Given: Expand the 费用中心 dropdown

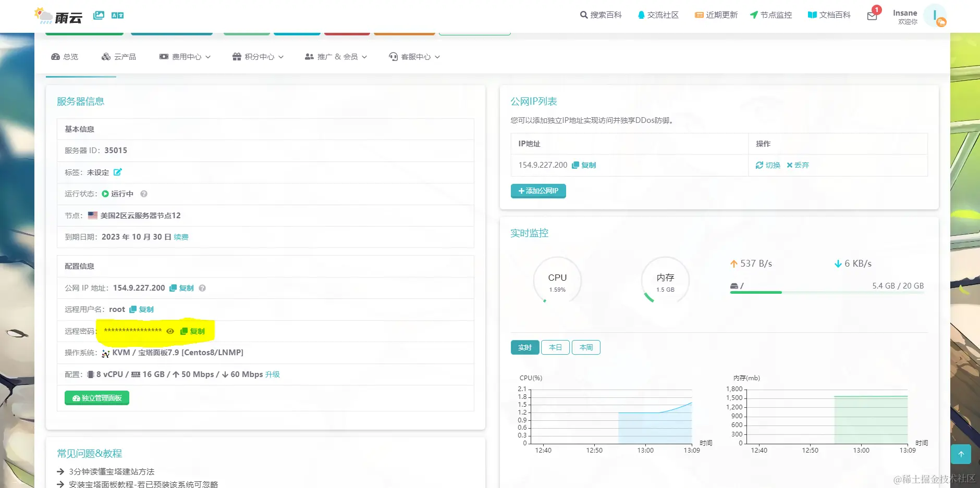Looking at the screenshot, I should point(185,57).
